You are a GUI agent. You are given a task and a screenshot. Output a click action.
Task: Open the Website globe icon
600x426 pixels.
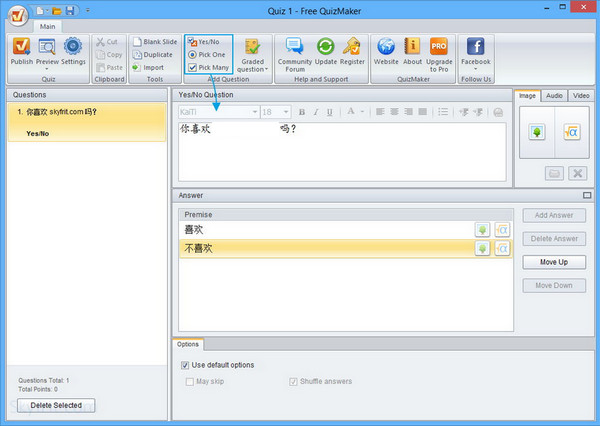point(386,47)
